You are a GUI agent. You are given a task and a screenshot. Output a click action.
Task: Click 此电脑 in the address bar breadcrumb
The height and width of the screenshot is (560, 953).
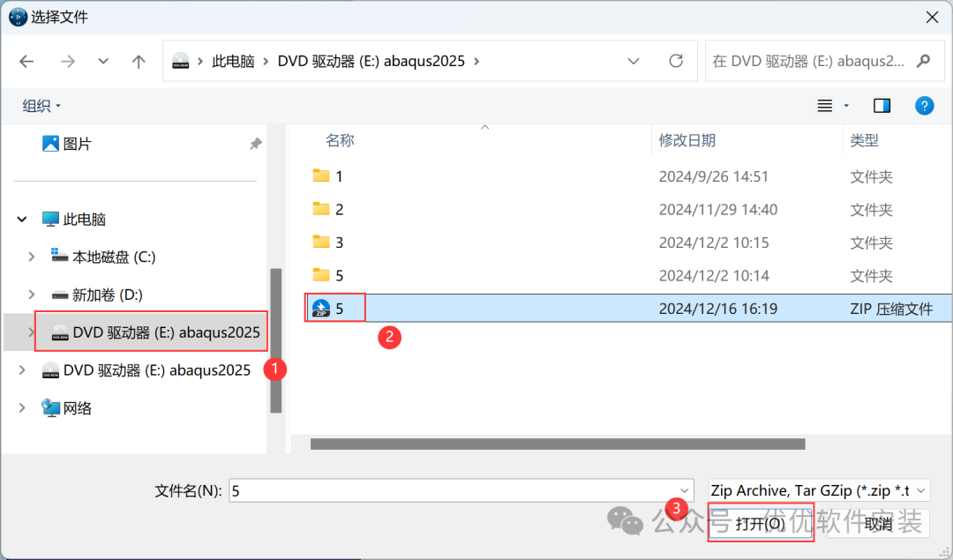234,61
